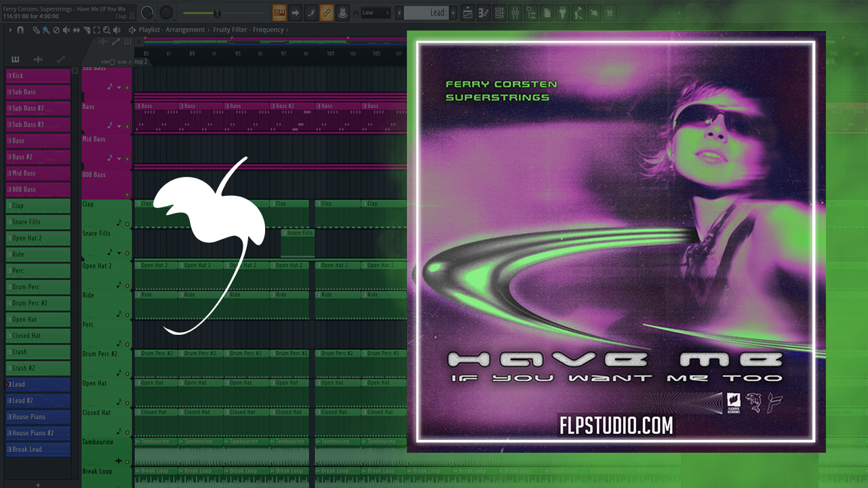Toggle the magnet snap icon in playlist
Screen dimensions: 868x488
tap(20, 30)
